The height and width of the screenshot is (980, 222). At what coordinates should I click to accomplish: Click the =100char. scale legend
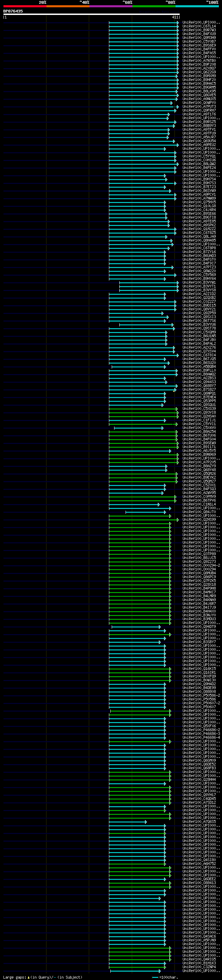[x=165, y=977]
